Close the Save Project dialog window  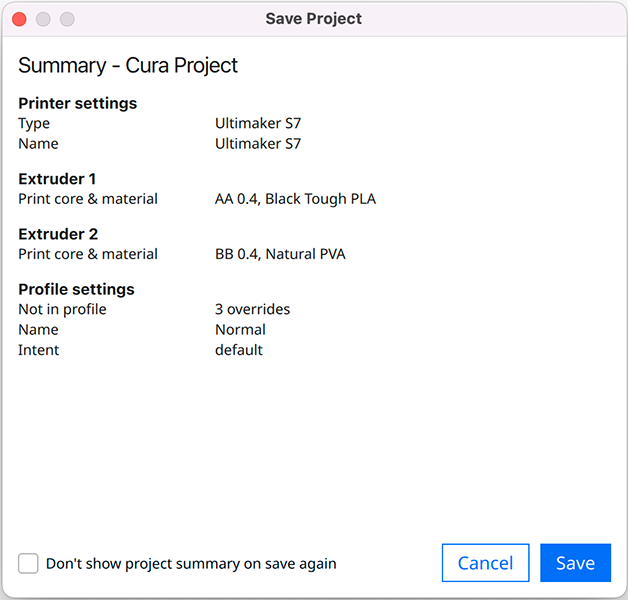(19, 19)
